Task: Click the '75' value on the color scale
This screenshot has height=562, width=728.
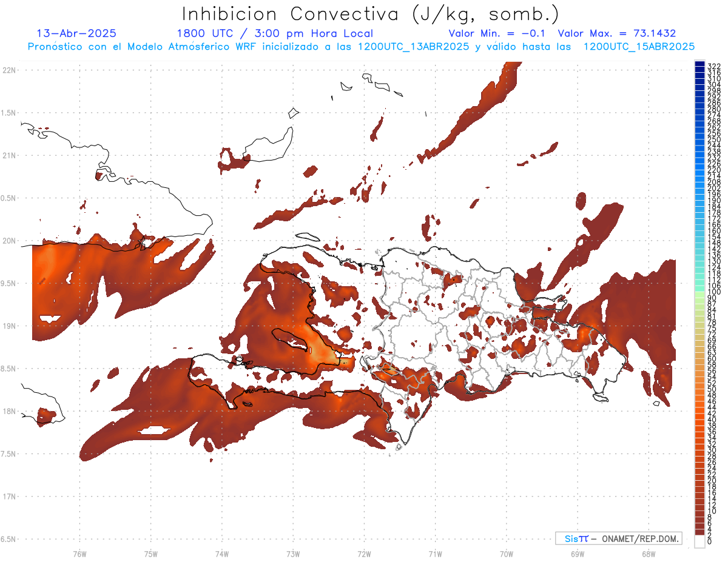Action: point(712,328)
